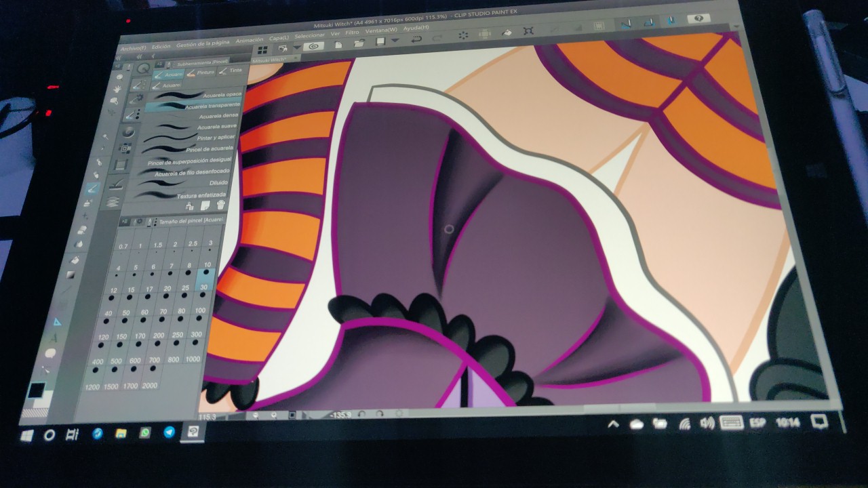Choose the Acuarela suave brush
The image size is (868, 488).
(190, 126)
